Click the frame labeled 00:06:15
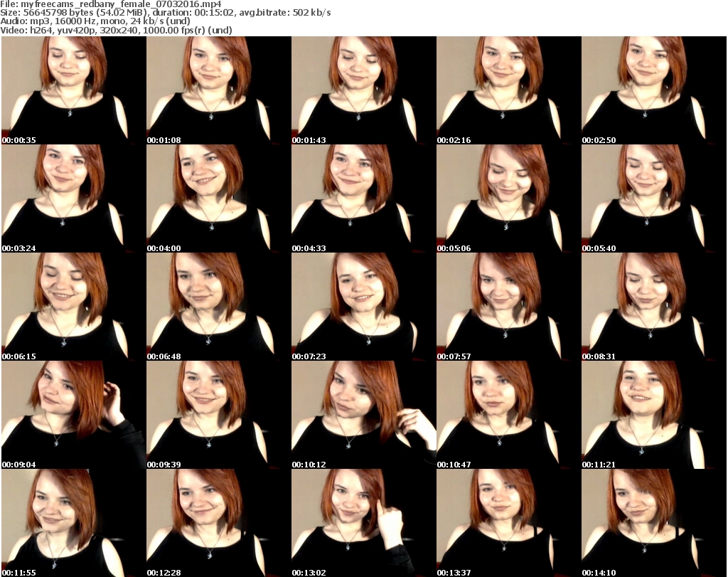728x577 pixels. click(73, 307)
